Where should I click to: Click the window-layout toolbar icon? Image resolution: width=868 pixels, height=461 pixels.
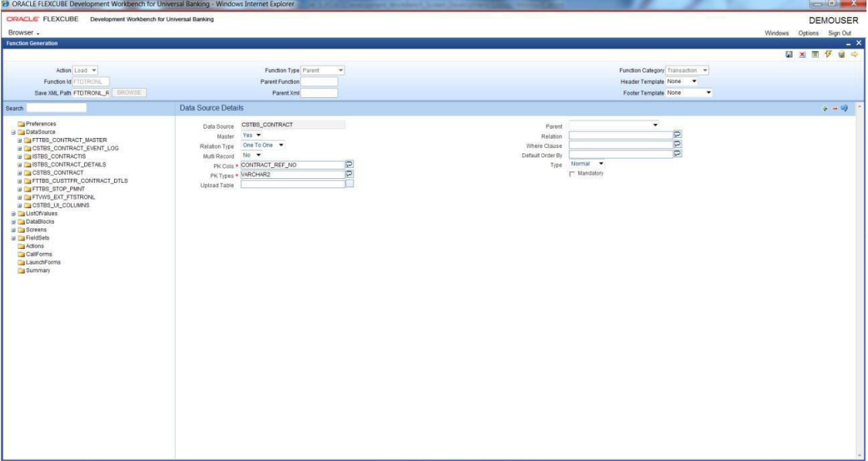coord(815,55)
